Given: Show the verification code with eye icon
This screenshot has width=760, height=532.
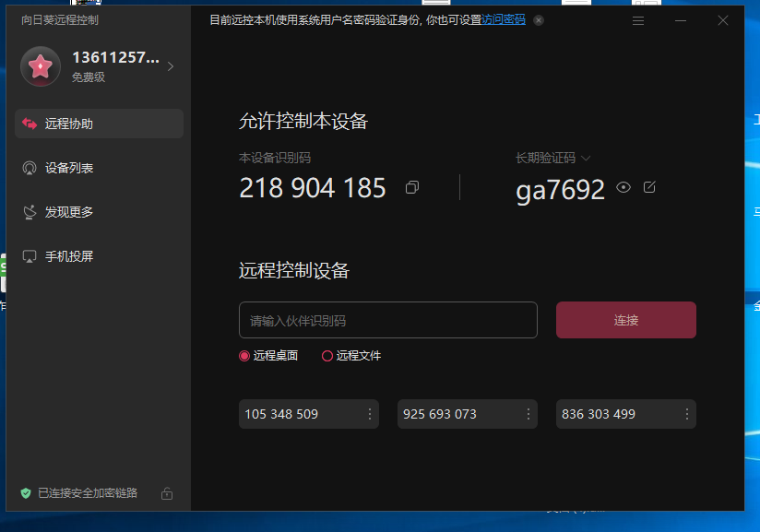Looking at the screenshot, I should click(x=623, y=187).
